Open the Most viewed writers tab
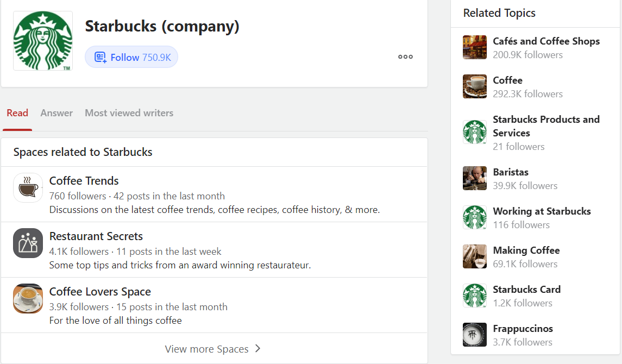The width and height of the screenshot is (622, 364). (129, 113)
